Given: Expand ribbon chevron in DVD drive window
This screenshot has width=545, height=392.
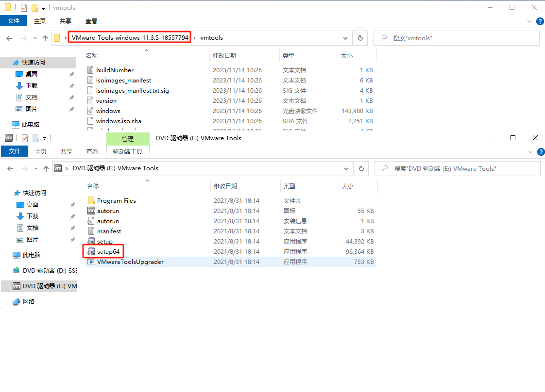Looking at the screenshot, I should [530, 152].
